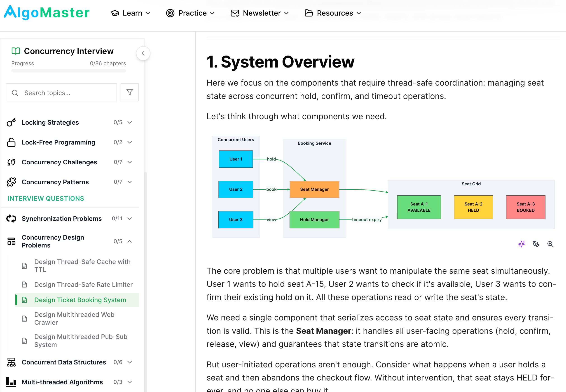Open the Learn menu
Screen dimensions: 566x392
coord(130,13)
